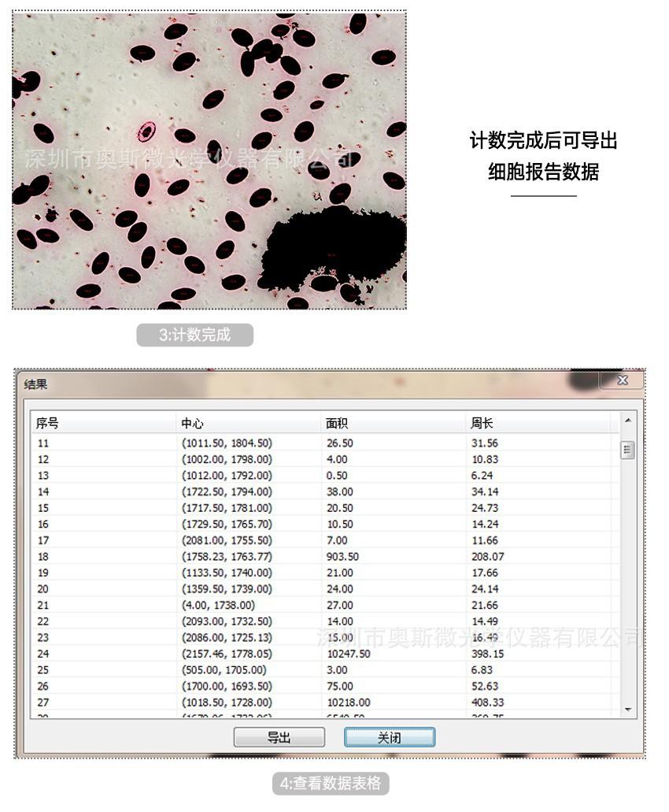Click the 导出 export button
This screenshot has width=669, height=812.
pyautogui.click(x=279, y=737)
